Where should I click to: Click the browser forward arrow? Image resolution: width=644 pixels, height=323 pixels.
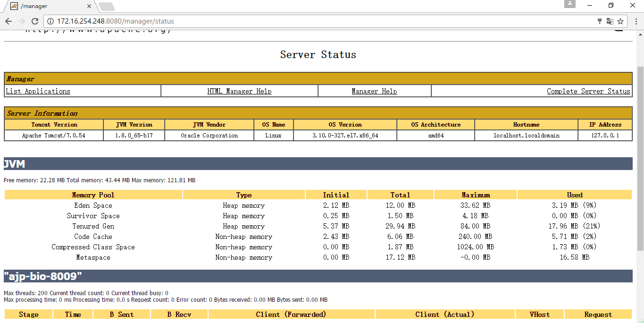[x=22, y=21]
